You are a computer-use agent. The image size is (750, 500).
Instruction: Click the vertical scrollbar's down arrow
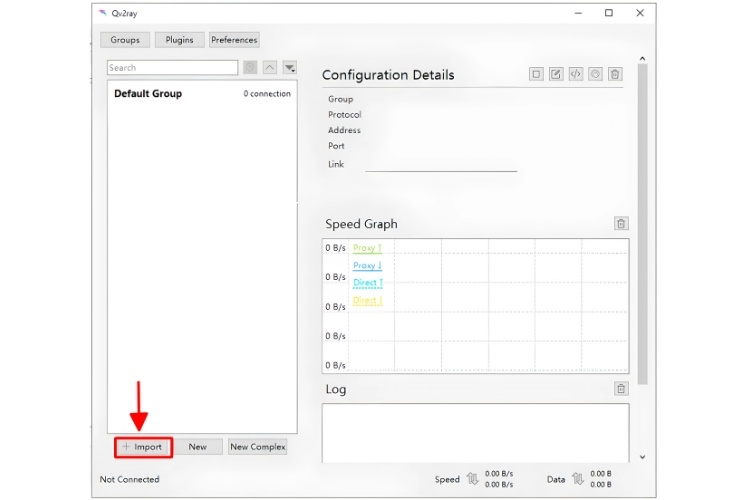coord(642,457)
